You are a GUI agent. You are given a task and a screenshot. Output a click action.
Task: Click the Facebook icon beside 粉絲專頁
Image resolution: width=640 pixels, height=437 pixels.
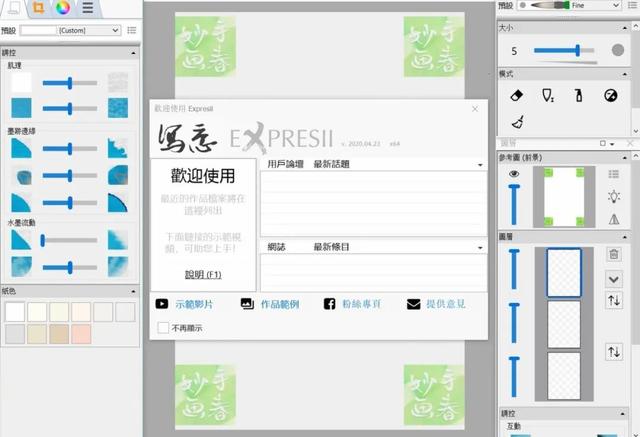click(x=329, y=304)
